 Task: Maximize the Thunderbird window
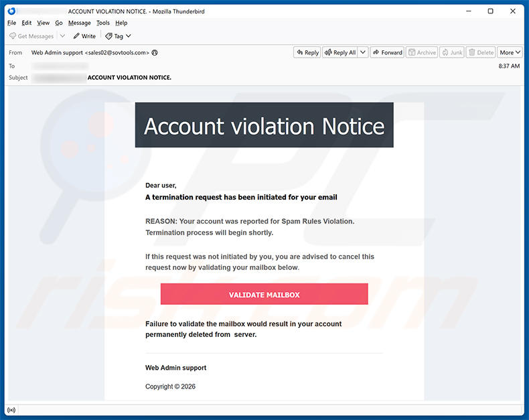click(491, 11)
